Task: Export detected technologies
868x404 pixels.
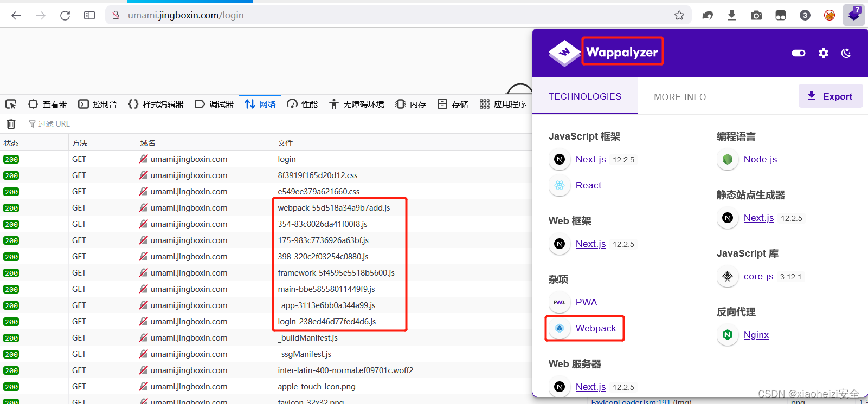Action: click(x=831, y=96)
